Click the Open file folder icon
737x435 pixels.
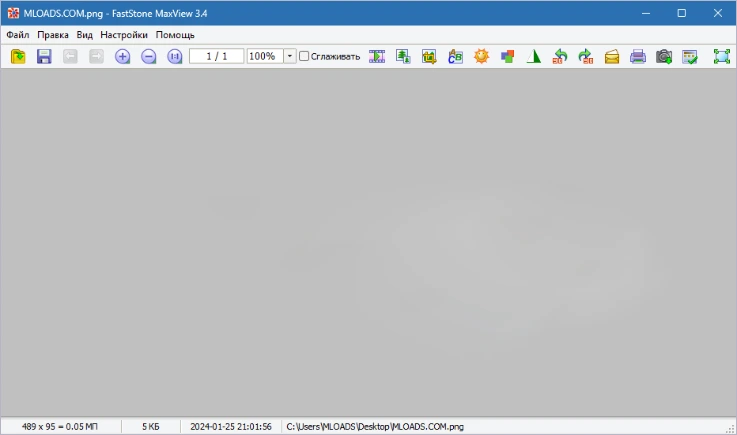[18, 57]
